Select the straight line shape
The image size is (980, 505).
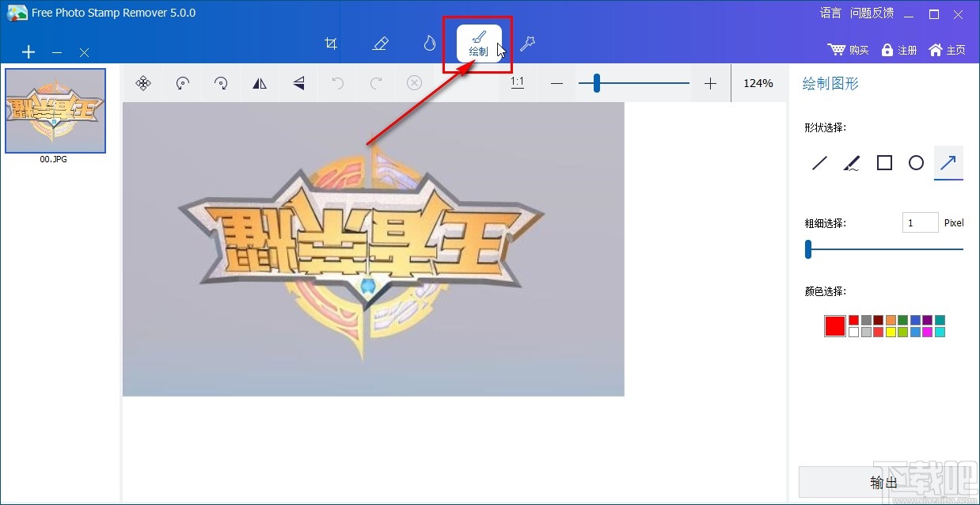pyautogui.click(x=819, y=162)
